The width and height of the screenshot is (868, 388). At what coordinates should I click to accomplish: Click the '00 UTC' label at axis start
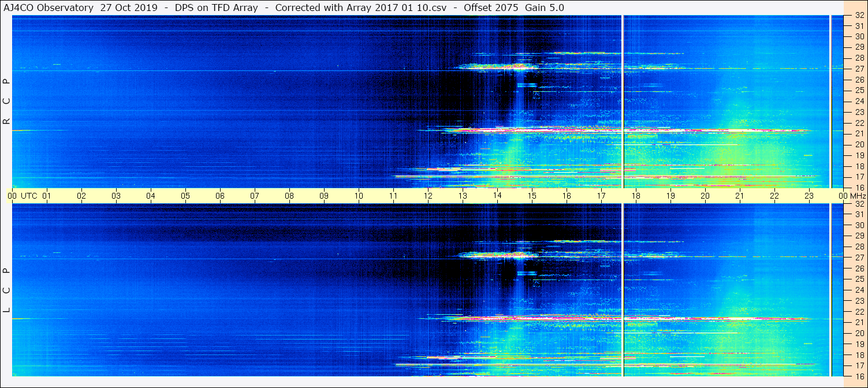(x=22, y=196)
